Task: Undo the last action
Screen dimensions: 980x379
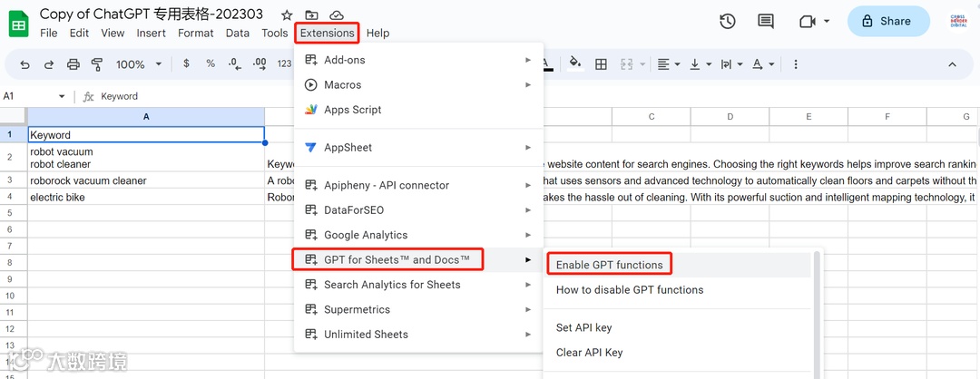Action: click(x=25, y=64)
